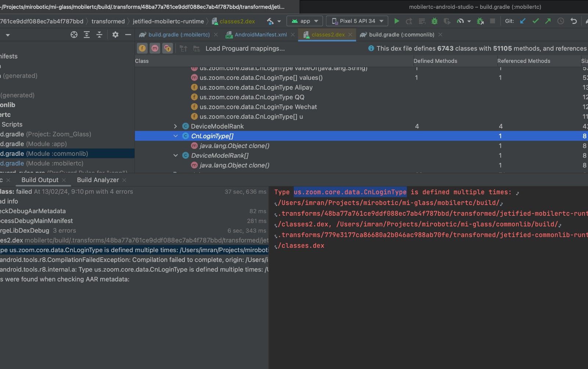The height and width of the screenshot is (369, 588).
Task: Open project panel settings gear
Action: coord(115,35)
